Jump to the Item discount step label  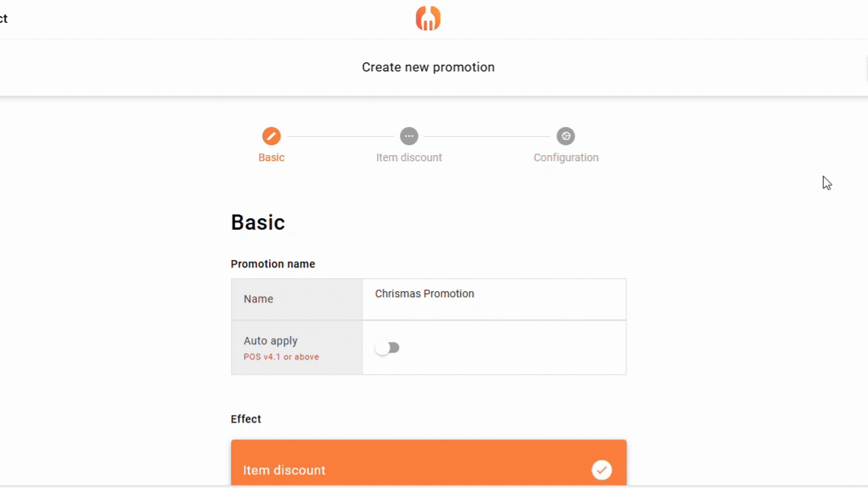(x=409, y=157)
